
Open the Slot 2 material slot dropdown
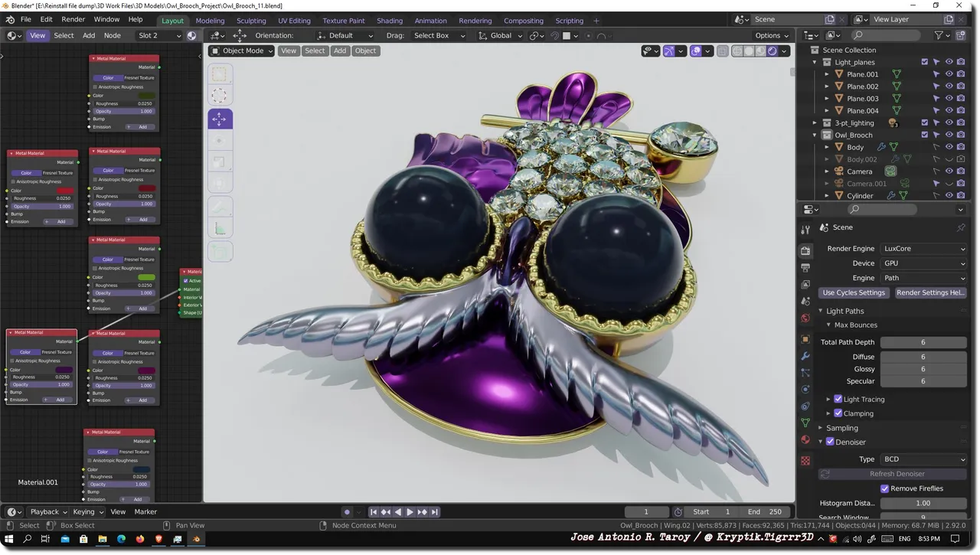tap(159, 35)
